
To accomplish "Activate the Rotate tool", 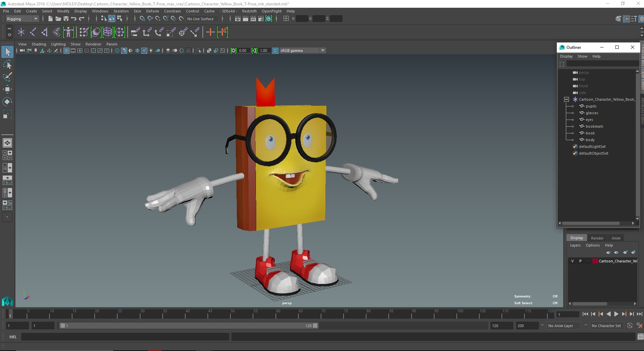I will tap(7, 102).
